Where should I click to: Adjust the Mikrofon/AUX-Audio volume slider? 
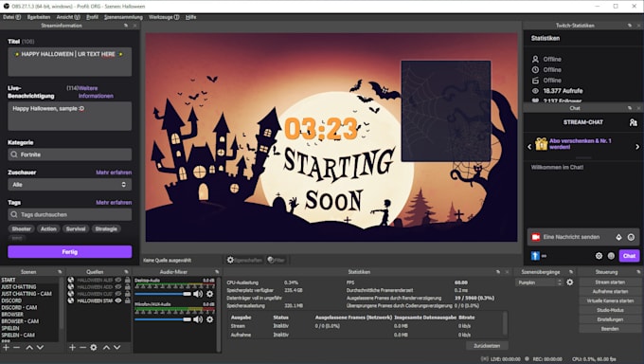[x=163, y=319]
